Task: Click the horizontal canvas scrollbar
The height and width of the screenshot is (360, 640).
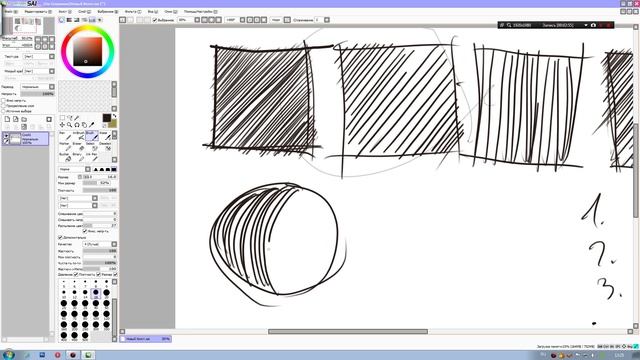Action: point(348,331)
